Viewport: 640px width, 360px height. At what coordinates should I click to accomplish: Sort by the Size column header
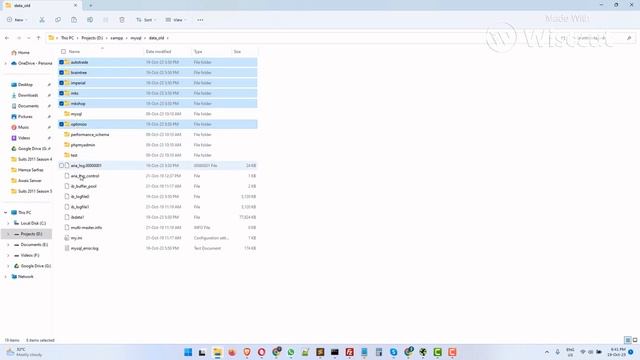(x=237, y=51)
